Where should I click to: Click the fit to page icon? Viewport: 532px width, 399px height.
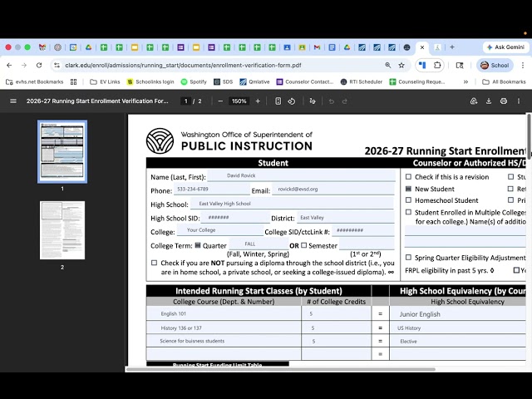[278, 101]
